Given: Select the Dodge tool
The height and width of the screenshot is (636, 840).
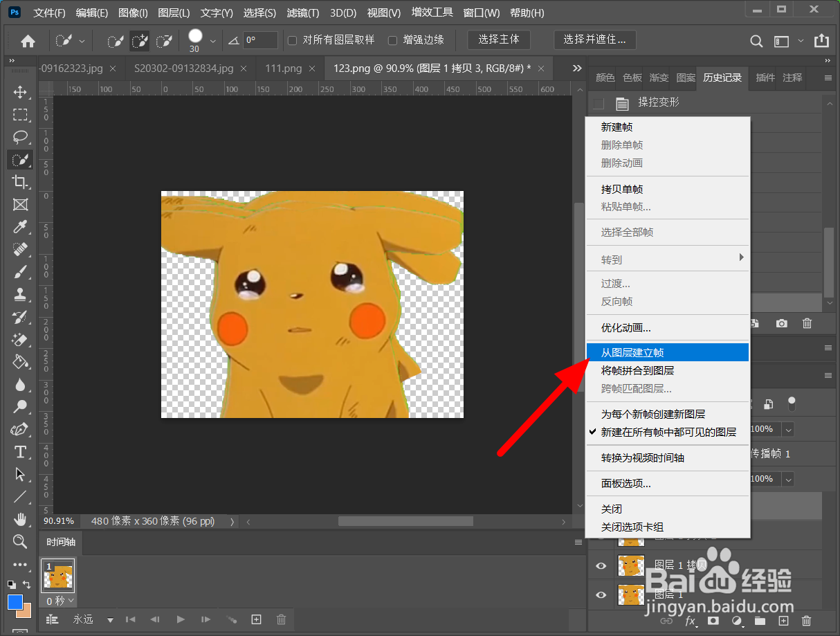Looking at the screenshot, I should [20, 406].
